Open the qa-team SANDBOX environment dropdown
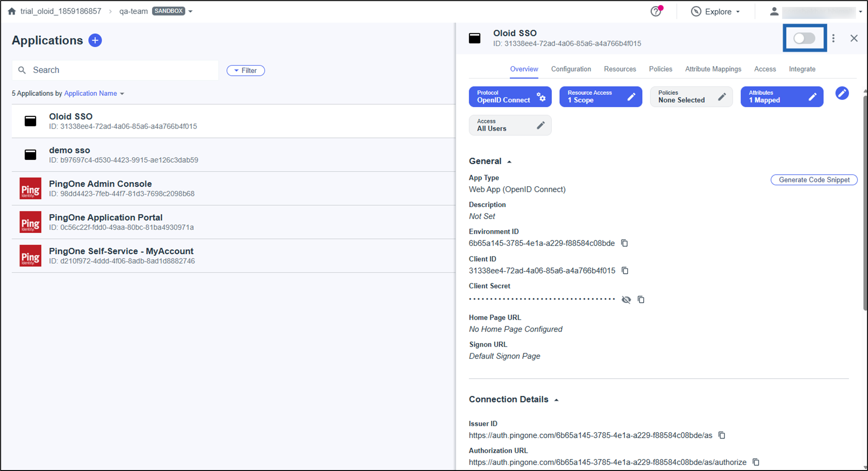868x471 pixels. [190, 11]
